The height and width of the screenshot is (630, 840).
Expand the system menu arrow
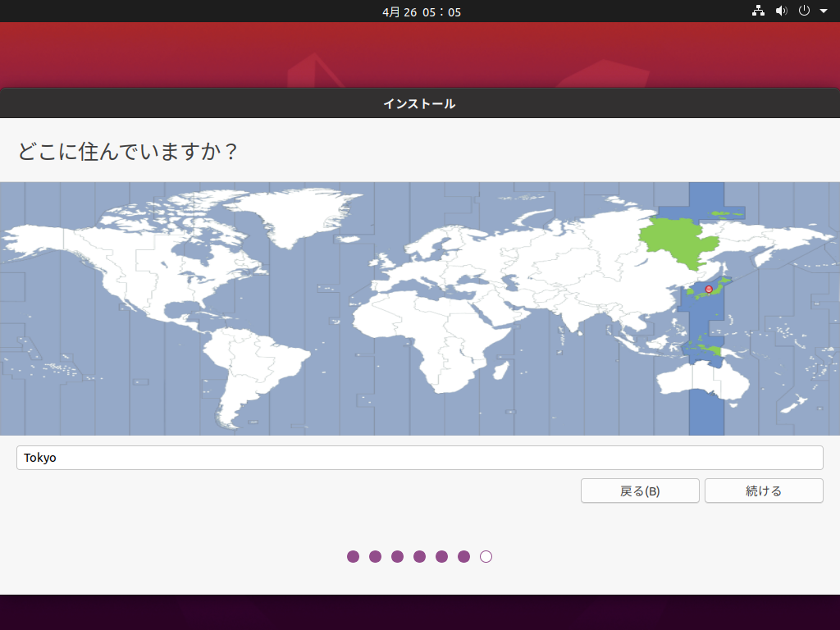point(824,11)
